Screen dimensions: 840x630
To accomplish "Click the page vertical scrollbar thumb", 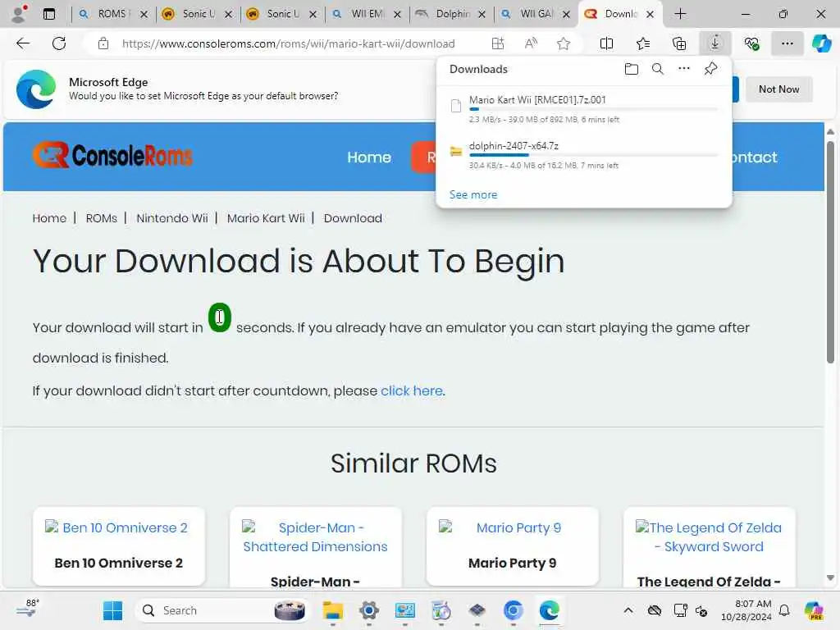I will point(830,252).
